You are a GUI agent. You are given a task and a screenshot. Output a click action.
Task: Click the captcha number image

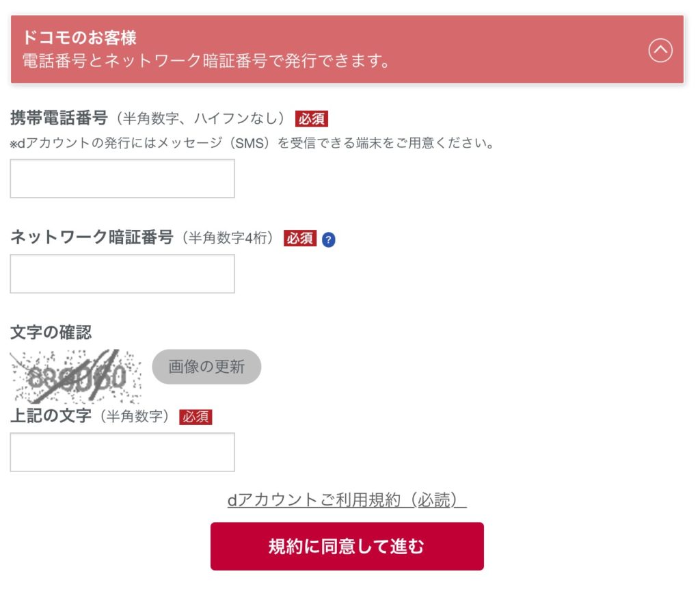[x=75, y=376]
